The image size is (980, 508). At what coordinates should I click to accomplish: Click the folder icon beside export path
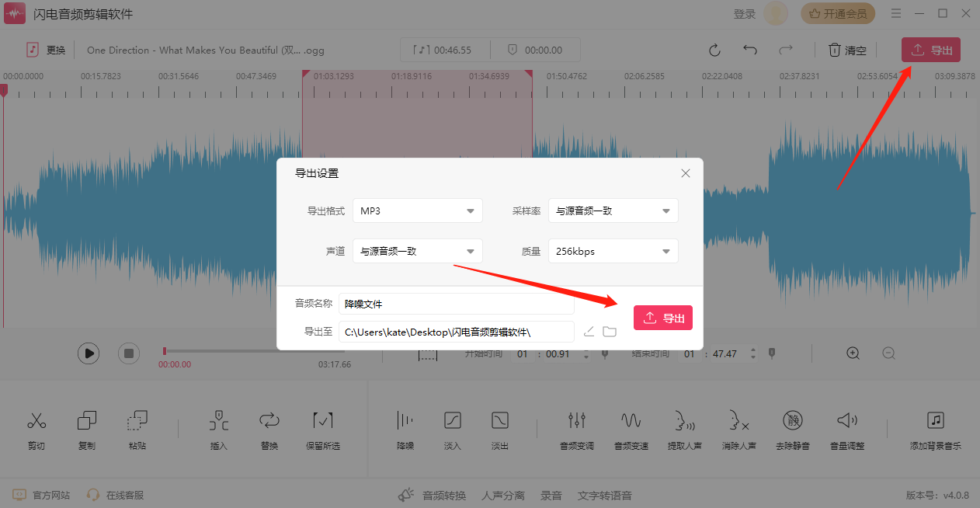pyautogui.click(x=610, y=332)
